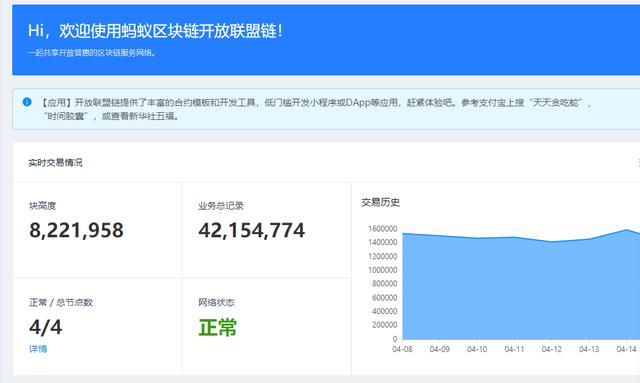The width and height of the screenshot is (640, 383).
Task: Click the blue info icon in notice banner
Action: 27,102
